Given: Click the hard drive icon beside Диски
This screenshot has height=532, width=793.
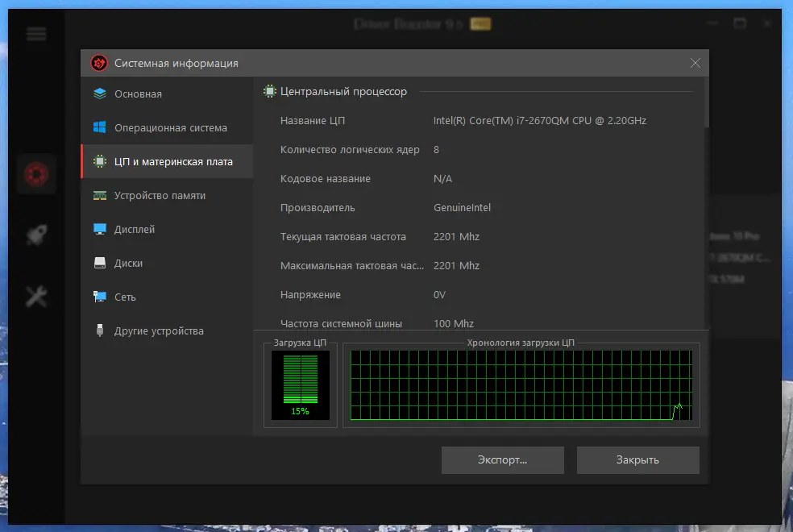Looking at the screenshot, I should coord(100,263).
